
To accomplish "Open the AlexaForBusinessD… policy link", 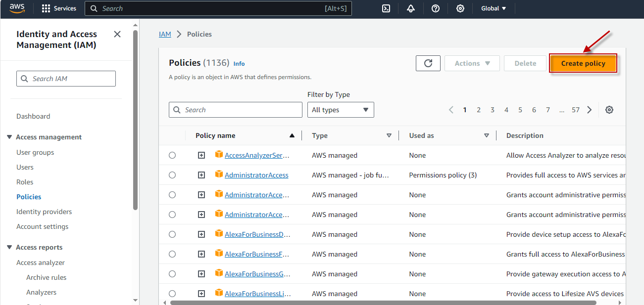I will 257,234.
